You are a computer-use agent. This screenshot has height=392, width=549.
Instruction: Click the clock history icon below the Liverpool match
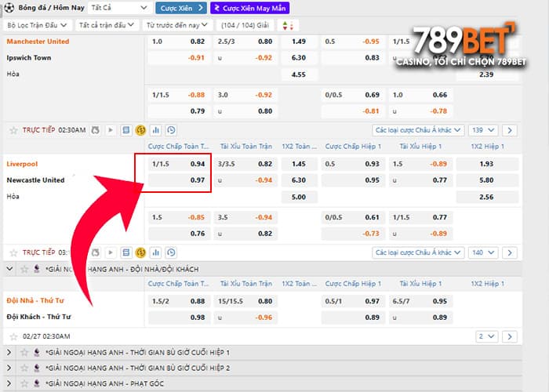coord(171,252)
